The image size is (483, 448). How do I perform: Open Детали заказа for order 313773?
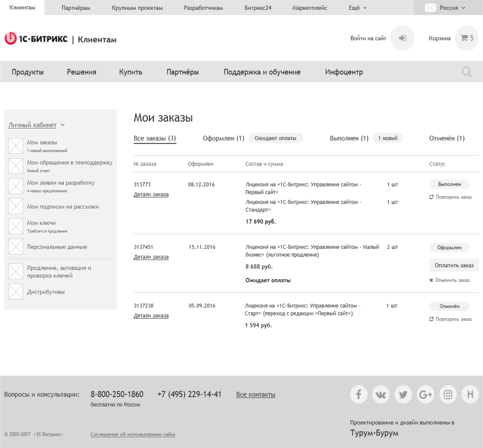pyautogui.click(x=151, y=194)
